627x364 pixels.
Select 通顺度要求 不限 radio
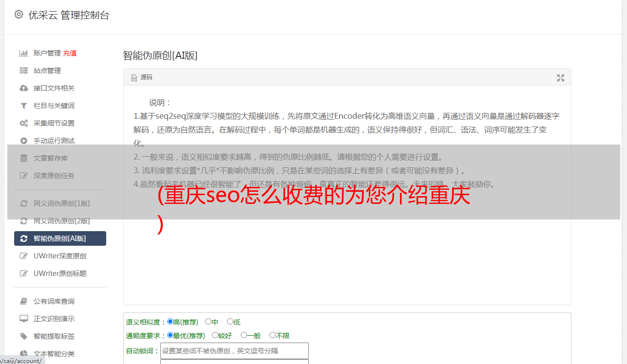[272, 335]
